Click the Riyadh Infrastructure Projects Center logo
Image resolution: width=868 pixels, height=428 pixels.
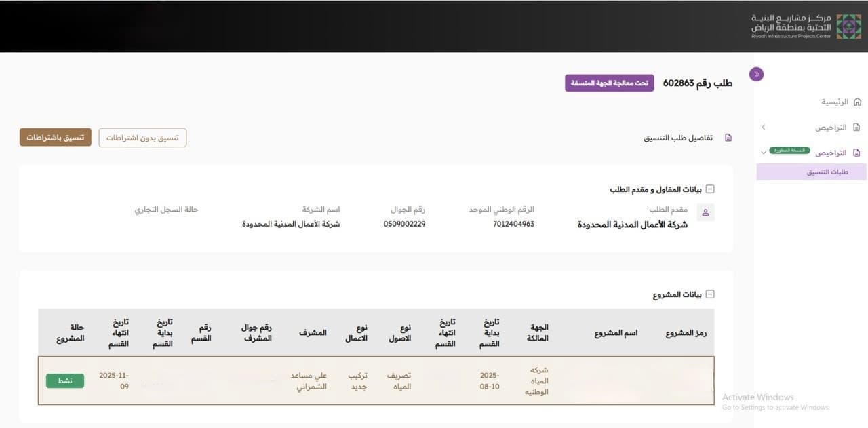806,26
